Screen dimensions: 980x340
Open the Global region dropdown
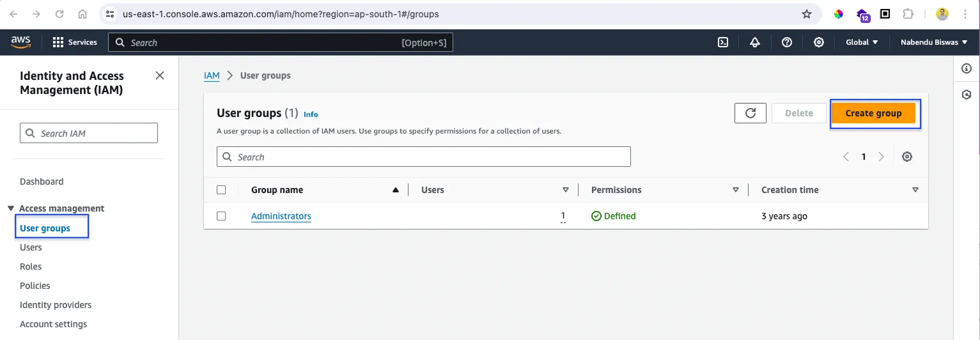coord(862,42)
